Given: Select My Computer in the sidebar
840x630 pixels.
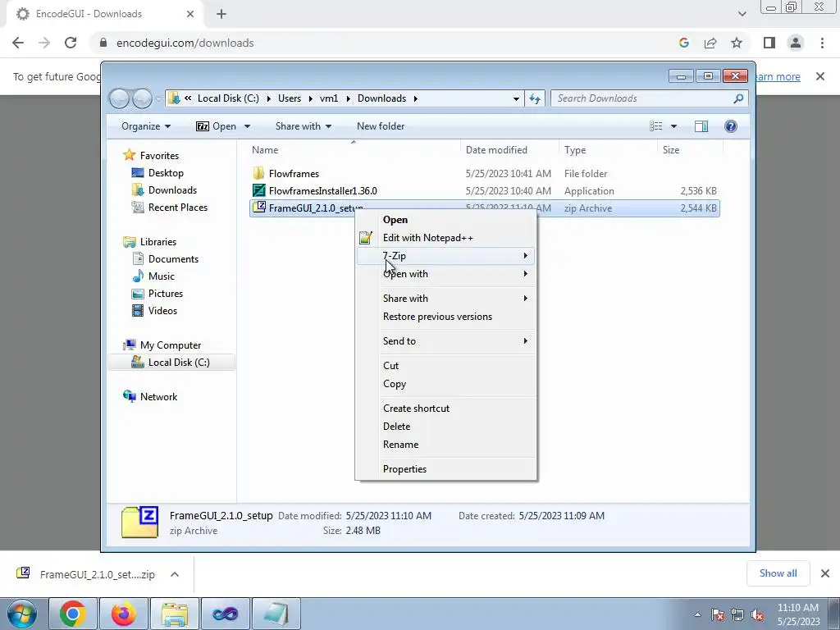Looking at the screenshot, I should coord(171,345).
